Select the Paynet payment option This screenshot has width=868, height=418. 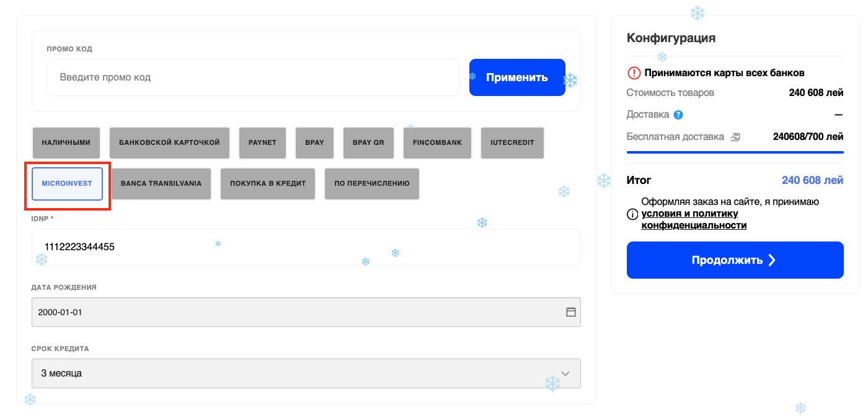262,142
